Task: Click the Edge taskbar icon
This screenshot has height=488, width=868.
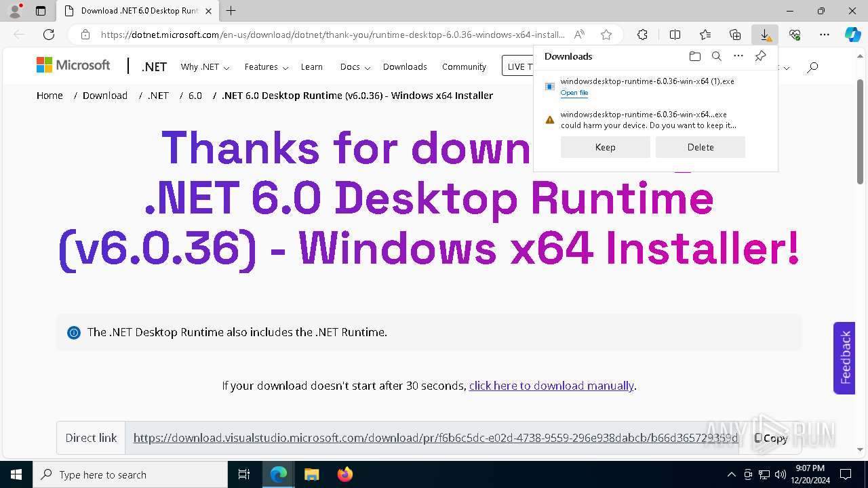Action: tap(279, 474)
